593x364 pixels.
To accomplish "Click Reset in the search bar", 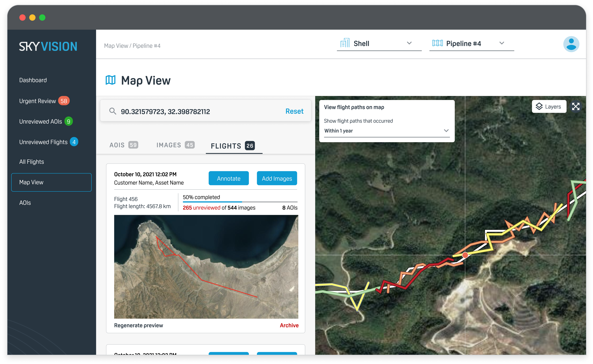I will pos(294,111).
